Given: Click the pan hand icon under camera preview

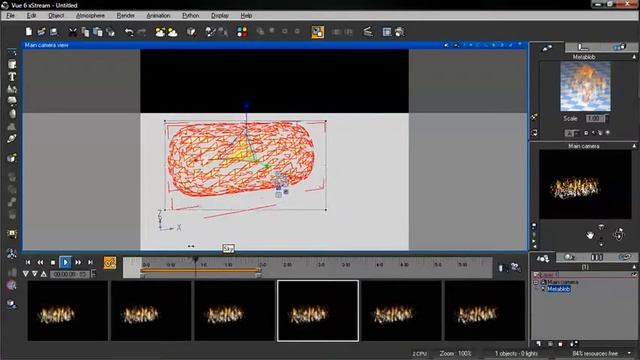Looking at the screenshot, I should click(x=590, y=235).
